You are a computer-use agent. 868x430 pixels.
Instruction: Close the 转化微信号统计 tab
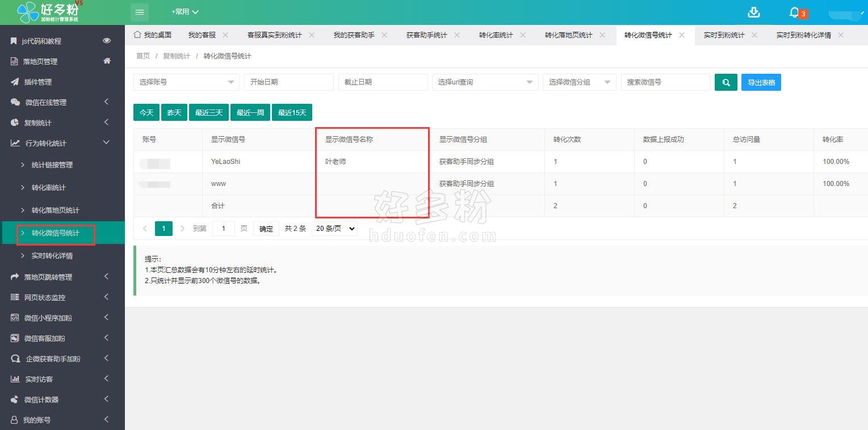click(x=682, y=35)
